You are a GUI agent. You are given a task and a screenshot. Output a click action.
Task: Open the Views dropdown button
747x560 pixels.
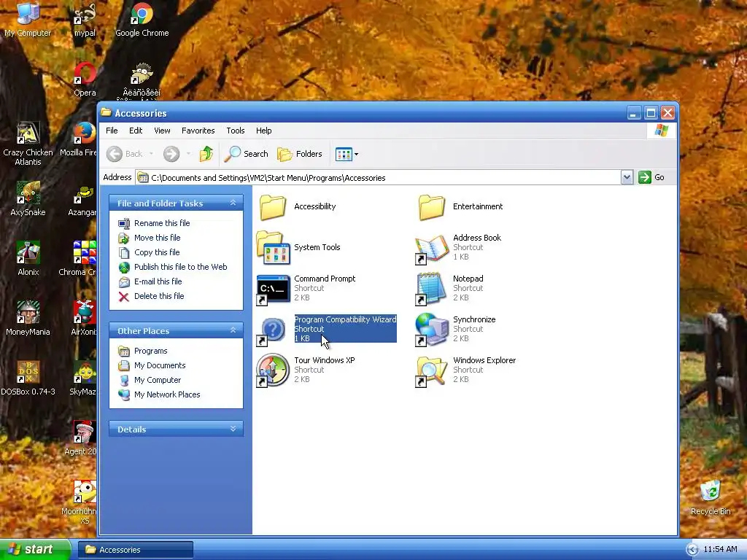tap(347, 154)
